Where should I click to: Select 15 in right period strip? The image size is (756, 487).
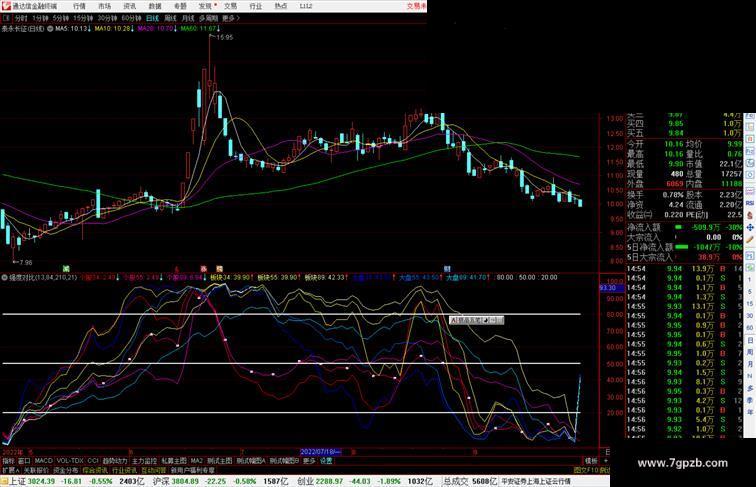[x=750, y=304]
